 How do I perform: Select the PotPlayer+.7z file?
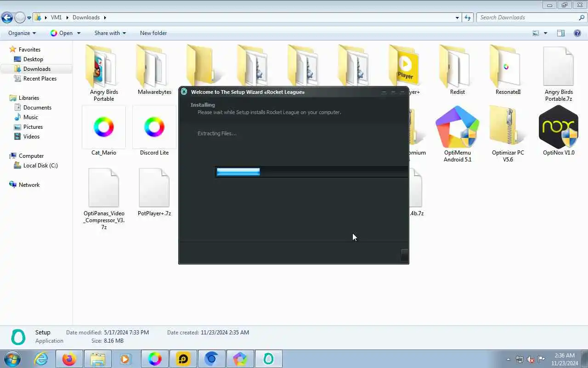(x=154, y=191)
